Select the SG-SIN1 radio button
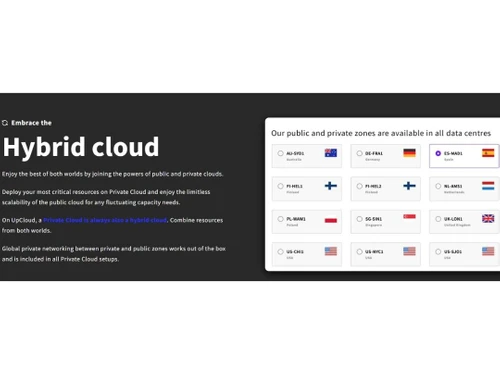The image size is (500, 375). (359, 219)
